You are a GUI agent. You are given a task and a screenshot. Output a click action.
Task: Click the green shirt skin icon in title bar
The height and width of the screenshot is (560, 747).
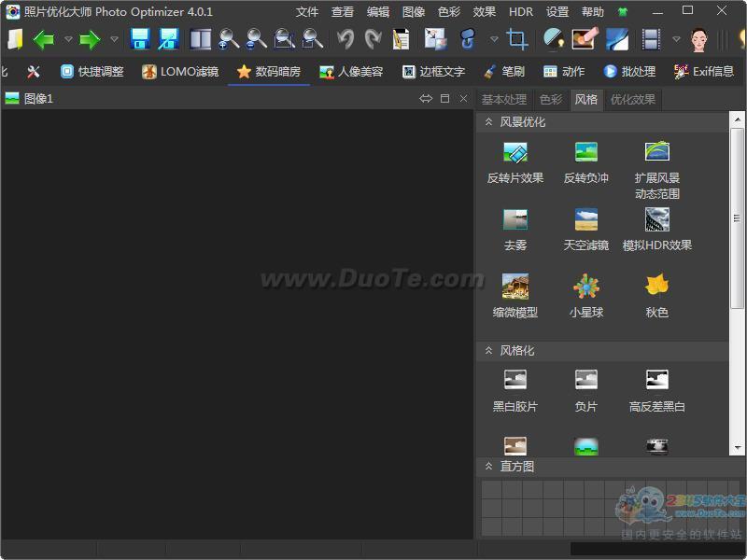[622, 12]
